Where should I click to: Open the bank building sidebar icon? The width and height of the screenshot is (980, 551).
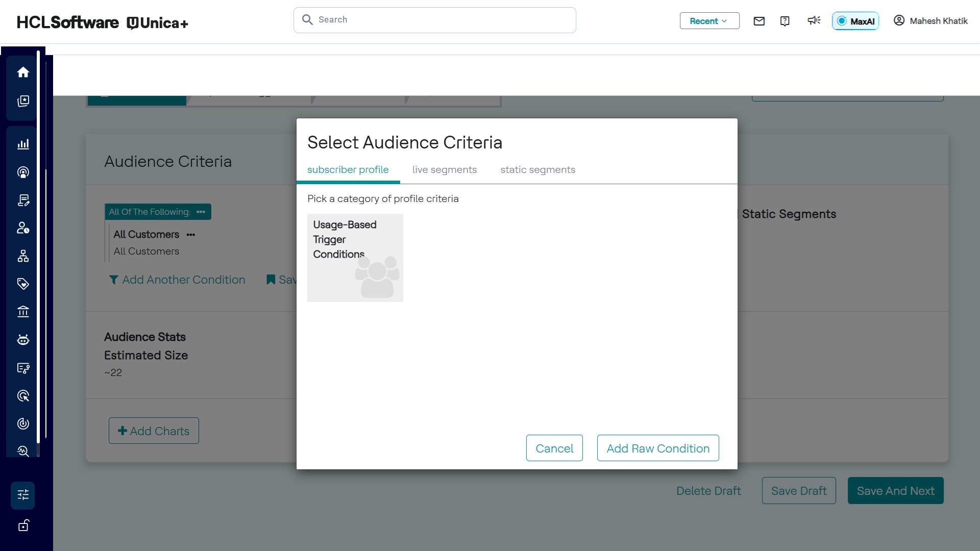23,312
